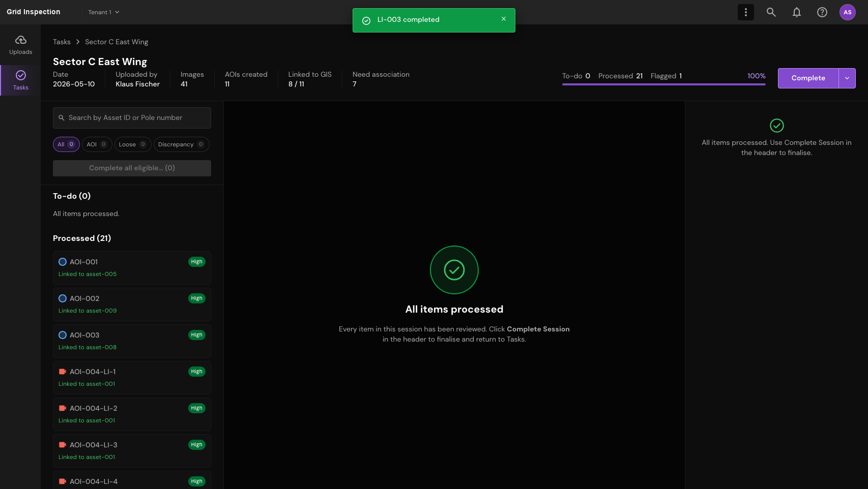
Task: Focus the Asset ID or Pole number search field
Action: tap(132, 118)
